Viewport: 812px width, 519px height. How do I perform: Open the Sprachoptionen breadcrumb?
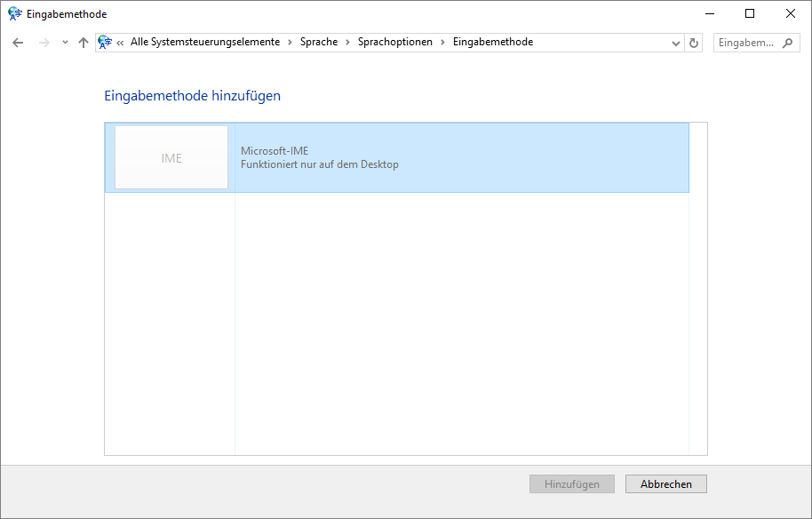click(394, 43)
